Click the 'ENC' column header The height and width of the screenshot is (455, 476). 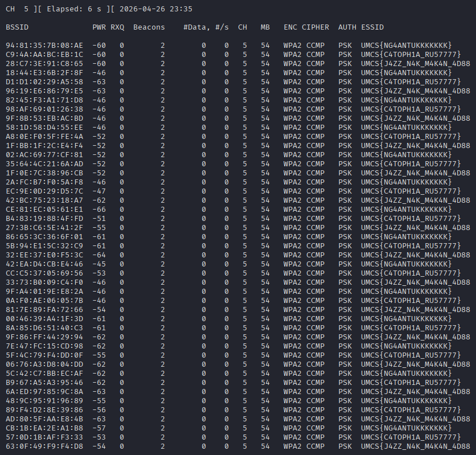tap(290, 27)
